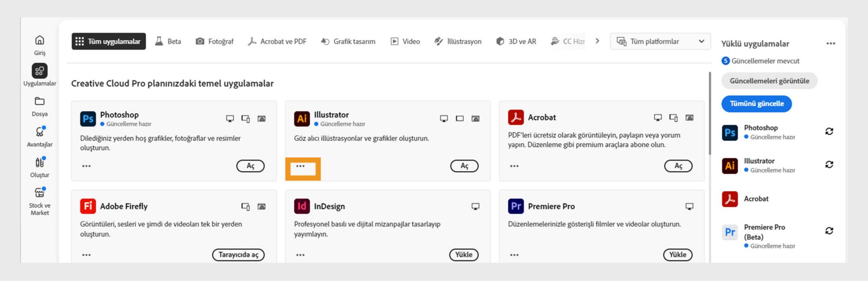Click the Photoshop app icon in card

click(x=88, y=119)
